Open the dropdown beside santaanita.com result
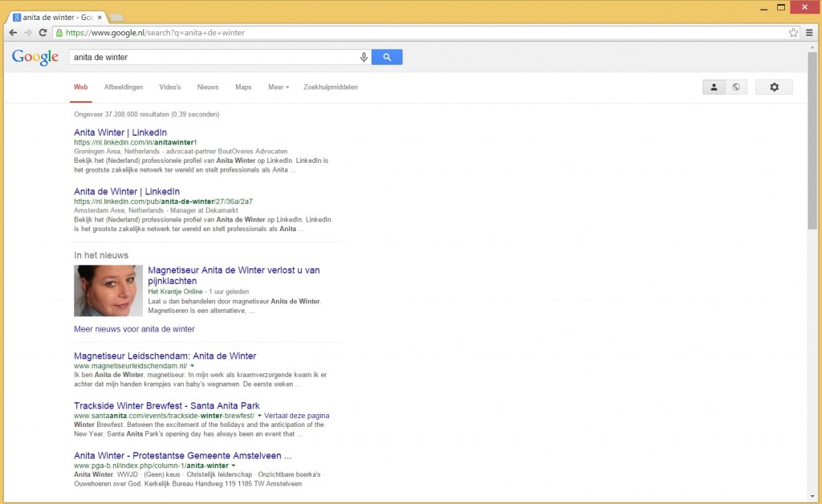The width and height of the screenshot is (822, 504). 261,416
